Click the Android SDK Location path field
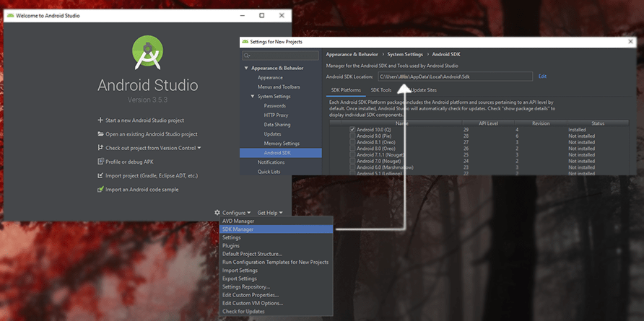Screen dimensions: 644x321 pyautogui.click(x=455, y=76)
